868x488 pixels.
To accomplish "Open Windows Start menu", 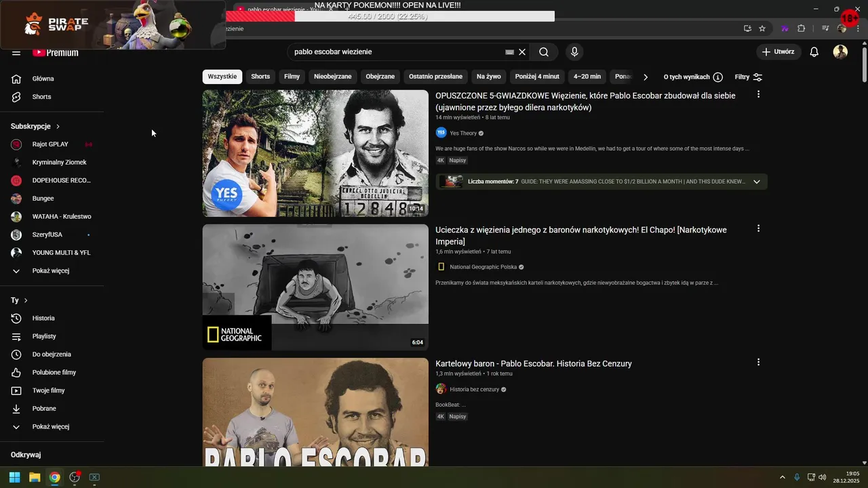I will coord(14,477).
